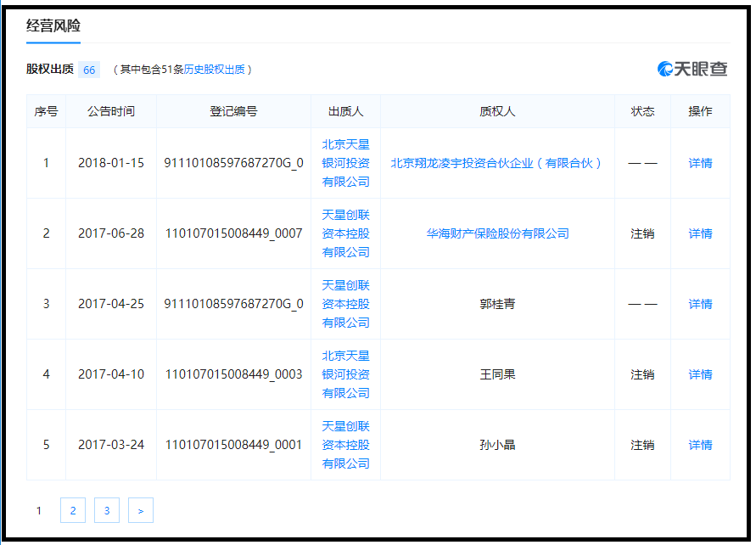
Task: Open 北京翔龙凌宇投资合伙企业（有限合伙） link
Action: point(497,163)
